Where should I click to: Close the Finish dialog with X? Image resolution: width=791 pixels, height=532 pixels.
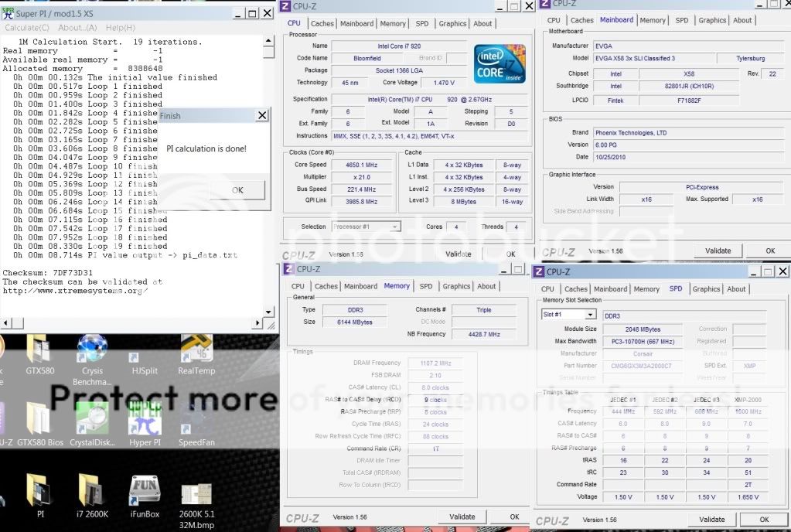tap(262, 115)
